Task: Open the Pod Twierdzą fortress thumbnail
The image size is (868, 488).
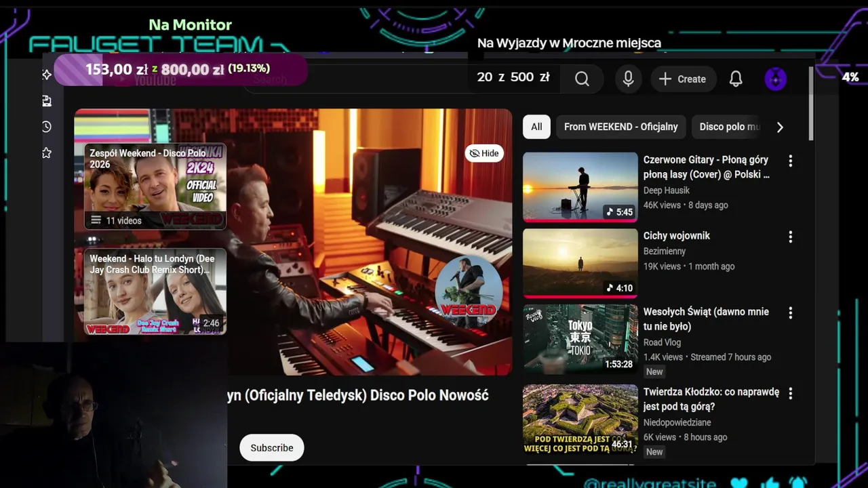Action: coord(580,420)
